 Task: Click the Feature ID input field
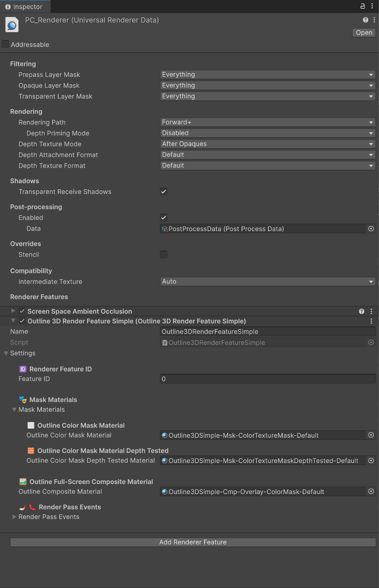pos(267,379)
